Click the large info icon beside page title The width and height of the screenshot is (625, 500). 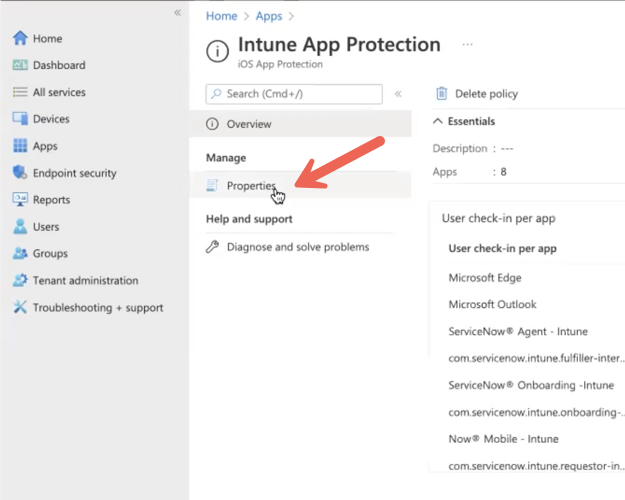coord(217,51)
